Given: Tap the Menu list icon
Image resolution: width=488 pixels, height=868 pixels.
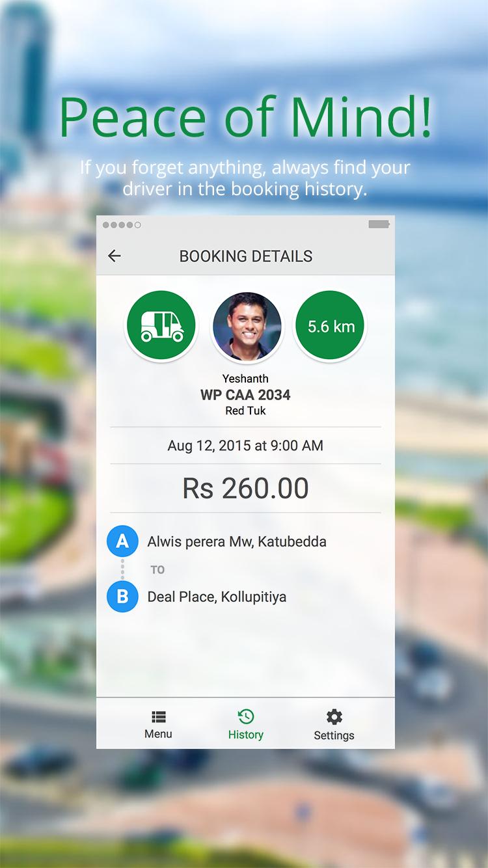Looking at the screenshot, I should [x=158, y=717].
